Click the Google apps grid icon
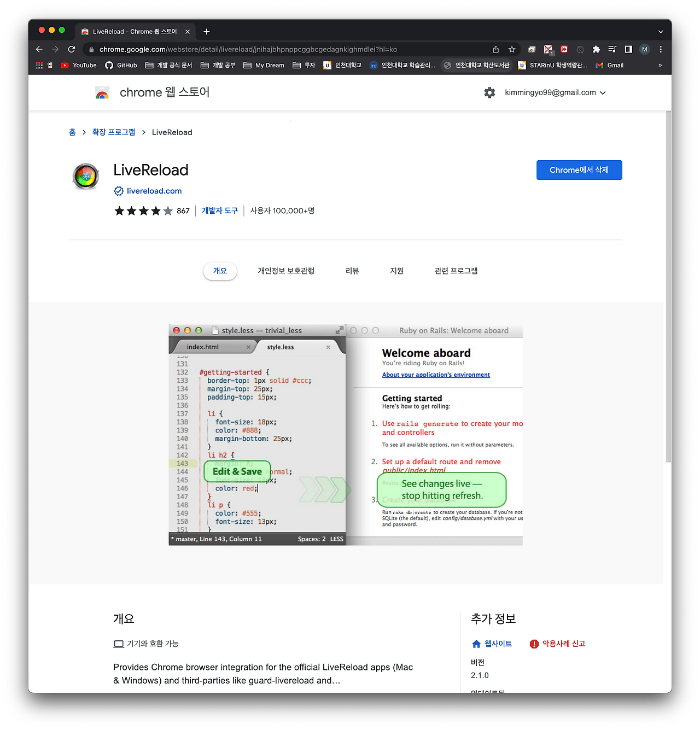 [x=39, y=65]
